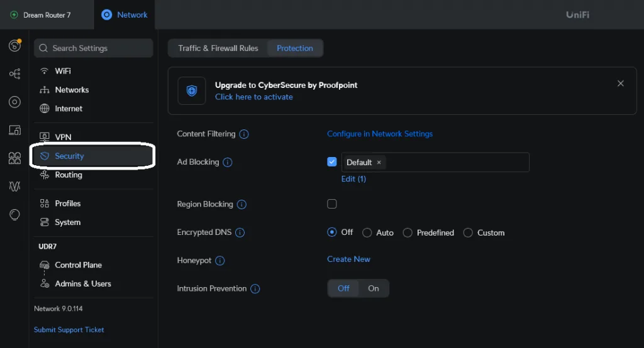Dismiss the CyberSecure upgrade banner
Image resolution: width=644 pixels, height=348 pixels.
tap(621, 84)
